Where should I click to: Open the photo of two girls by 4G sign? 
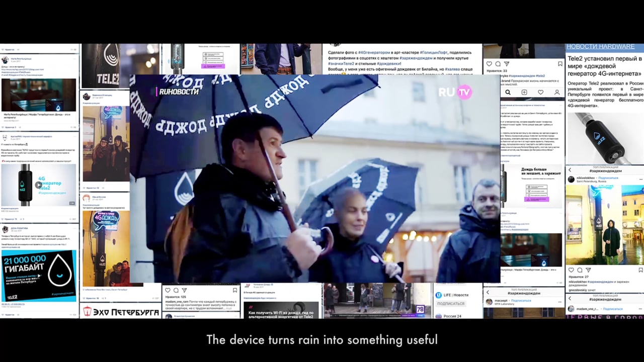(106, 143)
